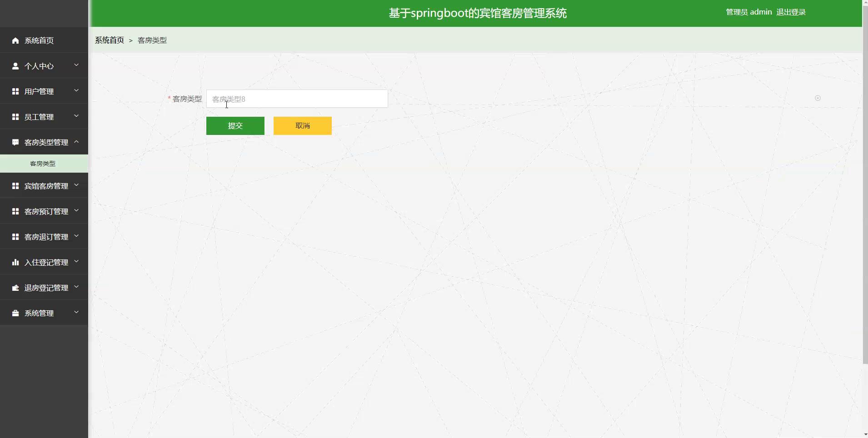Click the small circled-x icon at right
The height and width of the screenshot is (438, 868).
click(x=818, y=98)
